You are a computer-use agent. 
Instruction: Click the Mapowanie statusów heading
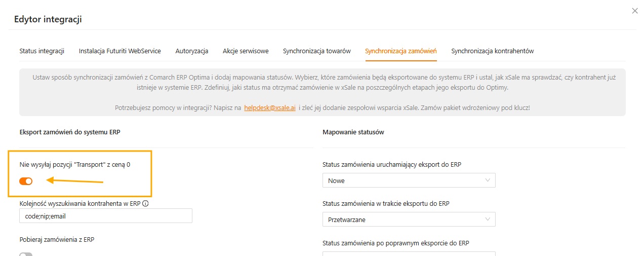click(x=353, y=132)
